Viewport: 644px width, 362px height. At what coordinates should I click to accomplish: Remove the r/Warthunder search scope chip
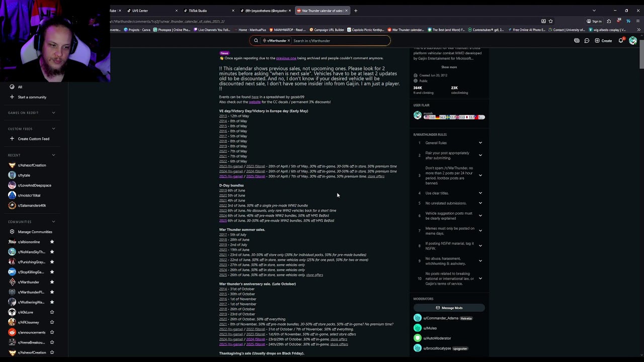pyautogui.click(x=289, y=41)
